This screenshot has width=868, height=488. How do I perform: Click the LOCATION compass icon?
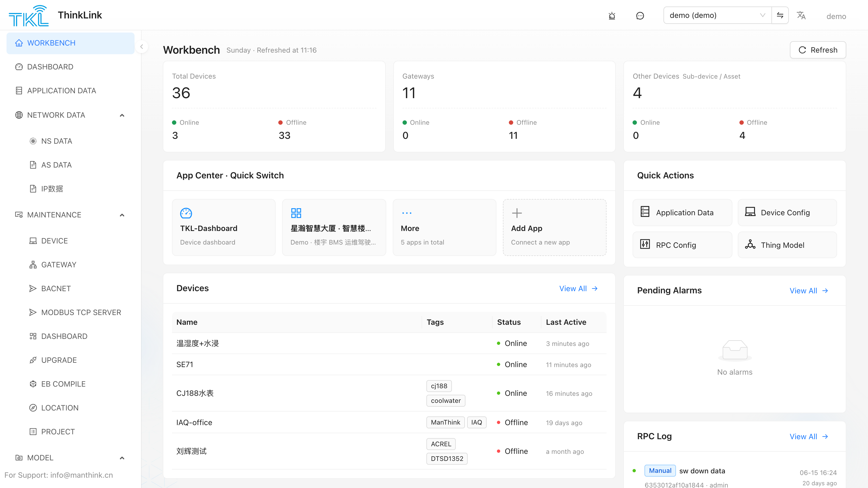(33, 408)
